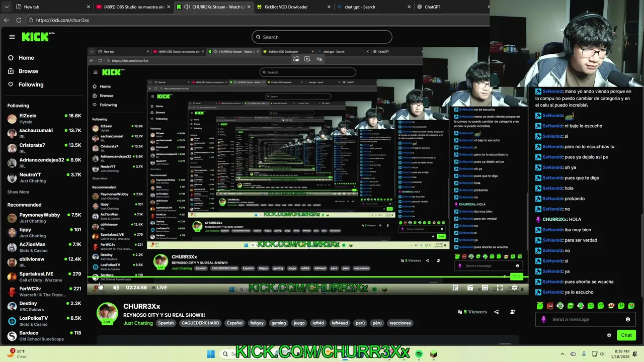Open Windows Start menu
This screenshot has height=362, width=644.
click(211, 354)
